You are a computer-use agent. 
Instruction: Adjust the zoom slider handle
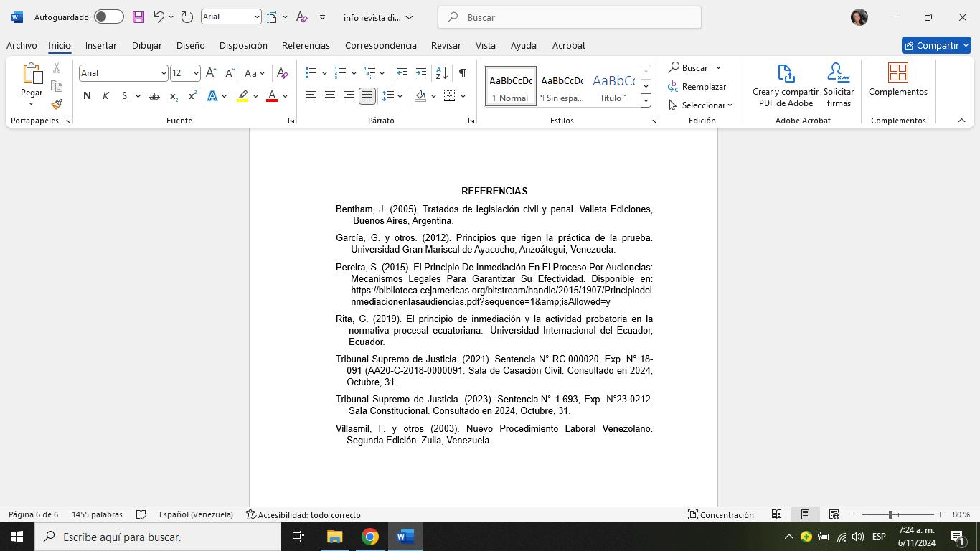pyautogui.click(x=890, y=514)
